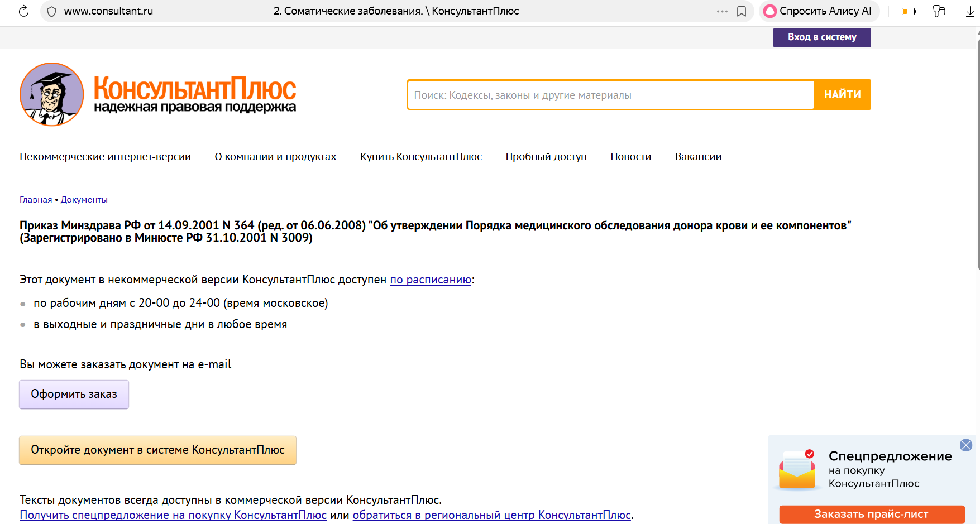Go to О компании и продуктах section
Screen dimensions: 980x524
[275, 157]
